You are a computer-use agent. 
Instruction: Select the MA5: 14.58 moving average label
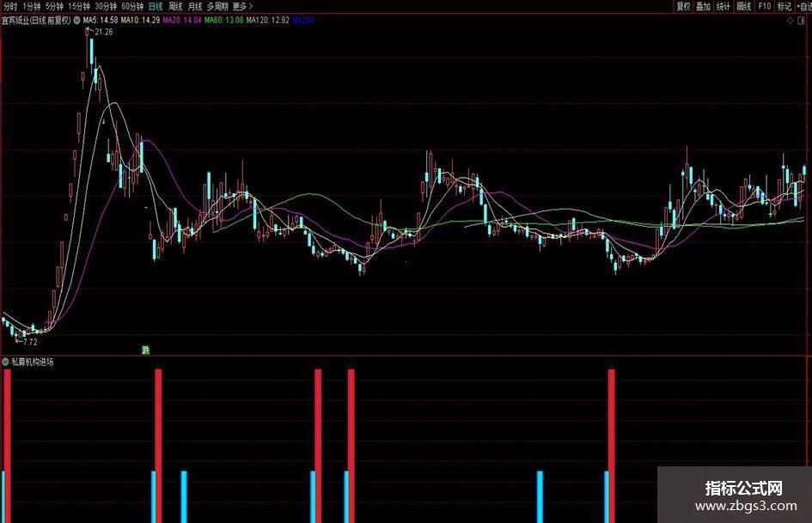101,21
